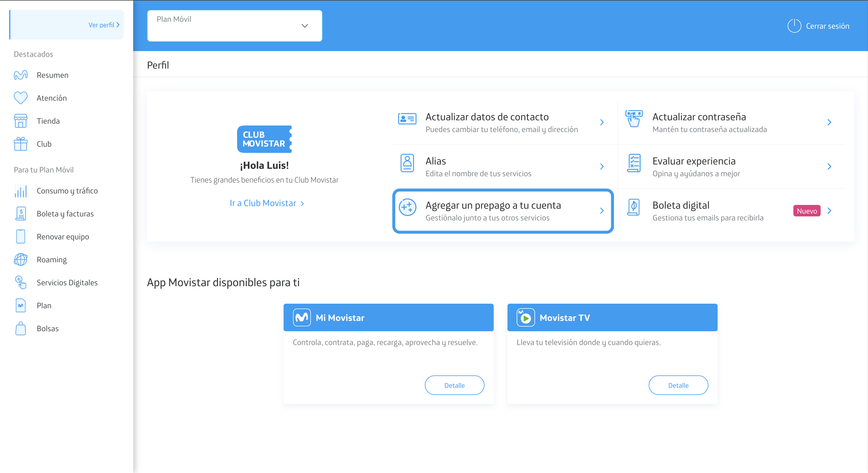Click chevron on Evaluar experiencia row

(x=829, y=166)
